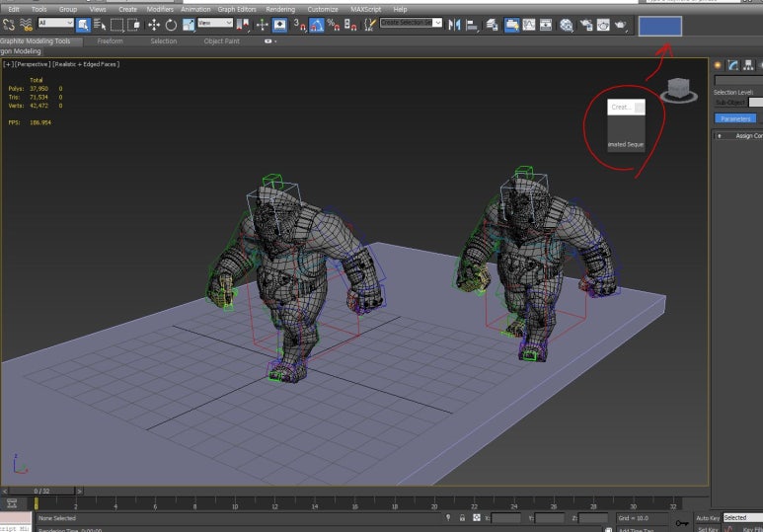This screenshot has height=532, width=763.
Task: Open the Rendering menu
Action: click(280, 9)
